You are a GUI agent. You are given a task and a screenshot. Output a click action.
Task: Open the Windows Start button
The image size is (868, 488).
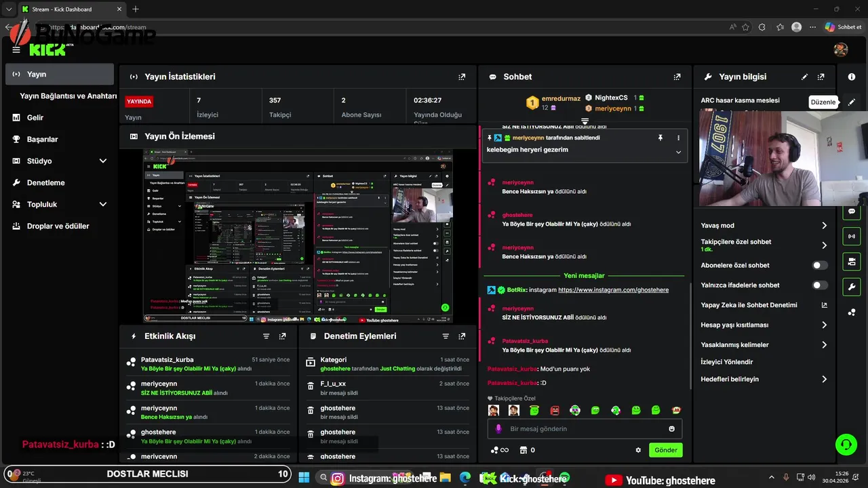point(303,477)
